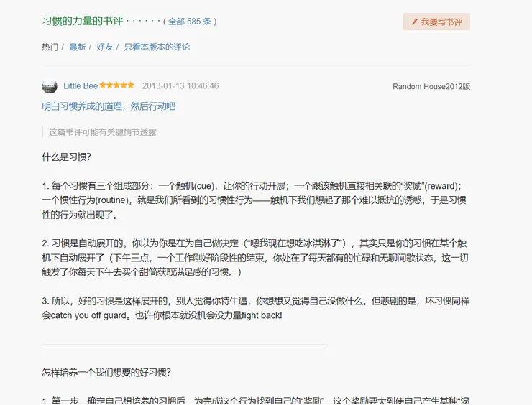Open Little Bee's user profile link
This screenshot has width=532, height=405.
click(x=81, y=85)
